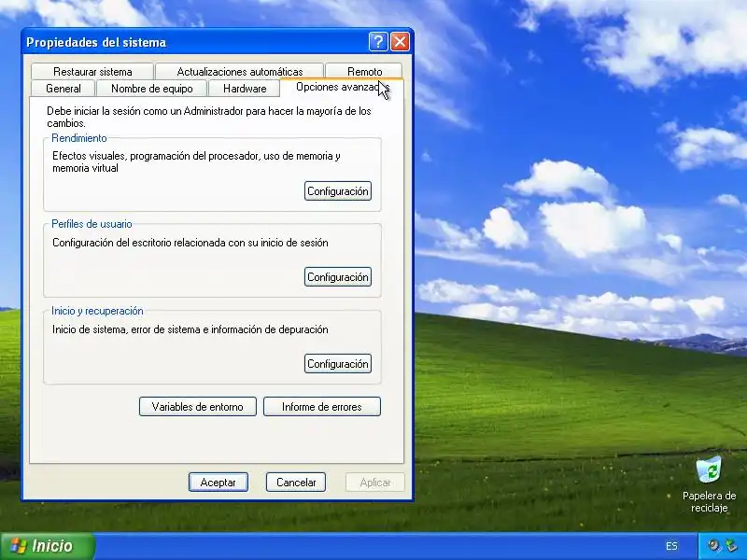Click the 'Debe iniciar la sesión como un Administrador' notice

[x=208, y=118]
